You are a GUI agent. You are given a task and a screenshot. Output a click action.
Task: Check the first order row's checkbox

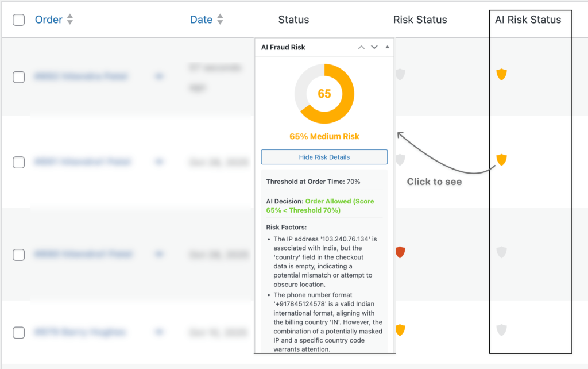pos(18,76)
